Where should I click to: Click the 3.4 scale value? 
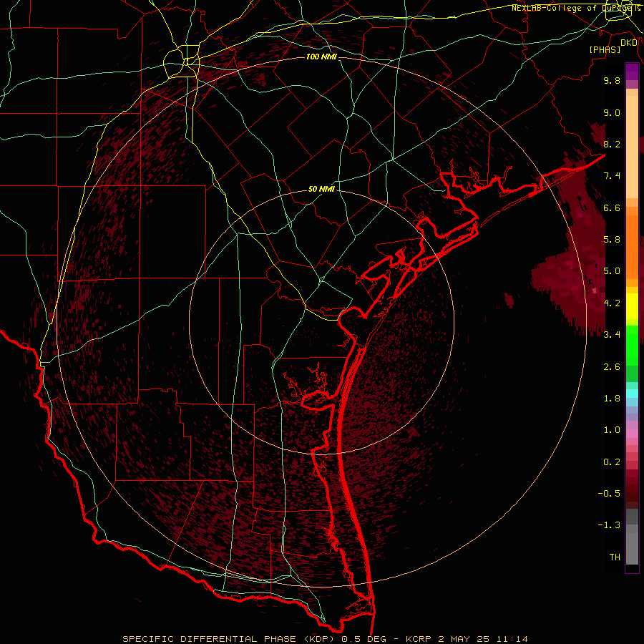612,335
